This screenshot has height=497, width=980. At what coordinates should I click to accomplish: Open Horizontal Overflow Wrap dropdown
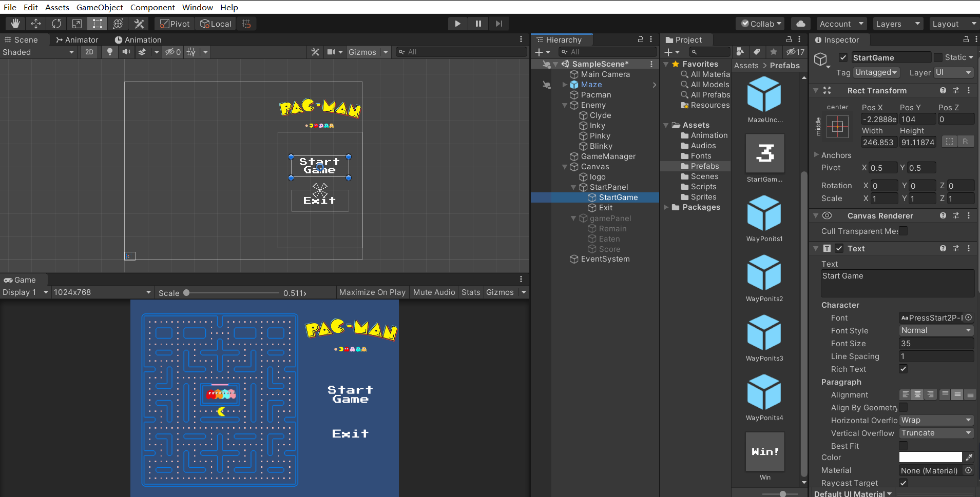coord(936,420)
